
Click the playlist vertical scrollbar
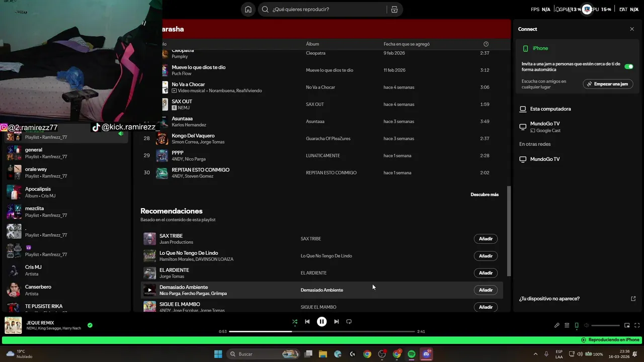[509, 231]
